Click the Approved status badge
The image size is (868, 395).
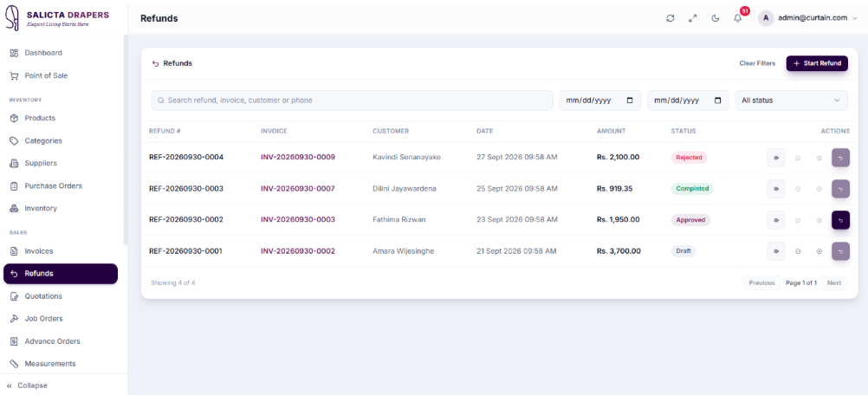[690, 220]
